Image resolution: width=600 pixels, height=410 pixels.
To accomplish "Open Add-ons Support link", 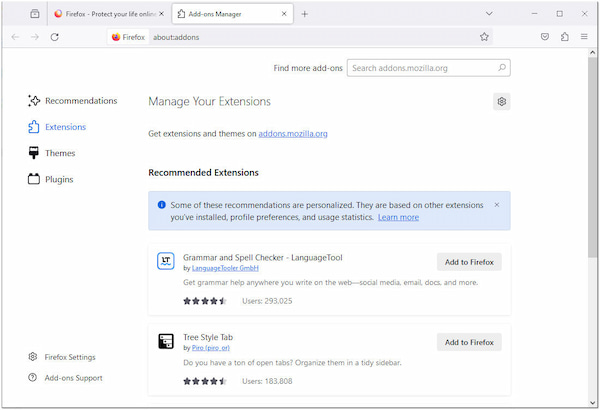I will pos(65,378).
